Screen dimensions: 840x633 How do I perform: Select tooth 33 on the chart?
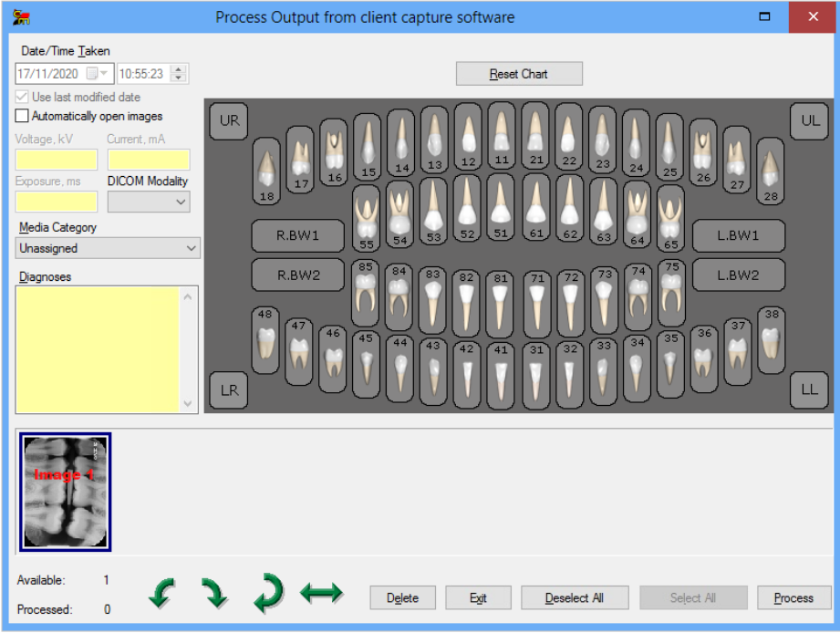(603, 371)
